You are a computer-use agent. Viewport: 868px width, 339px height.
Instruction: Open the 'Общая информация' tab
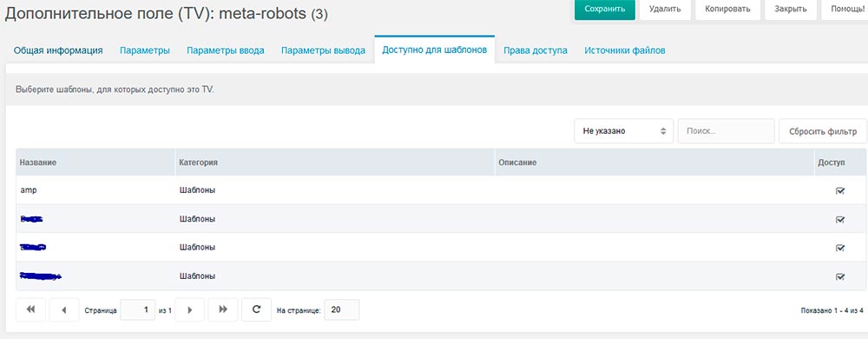58,50
